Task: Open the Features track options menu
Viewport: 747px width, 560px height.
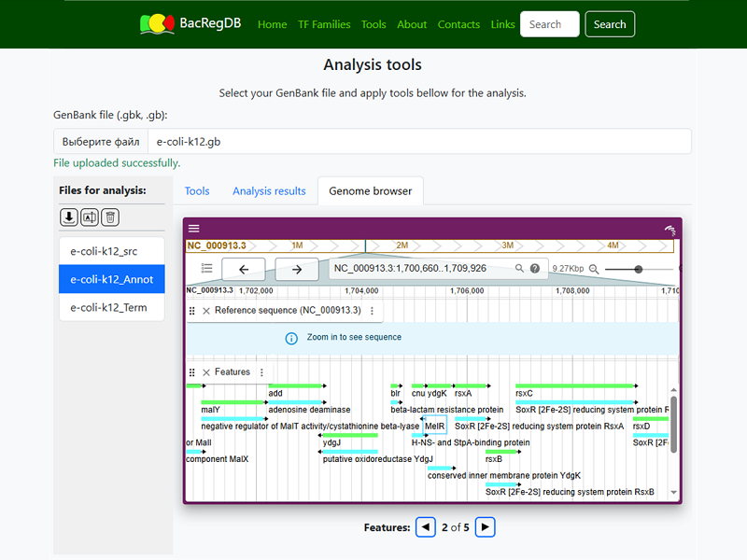Action: pos(261,372)
